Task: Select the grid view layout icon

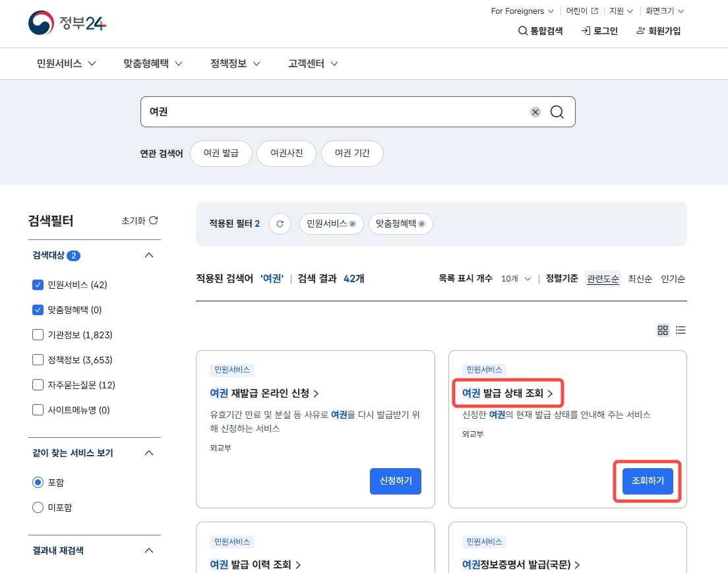Action: point(663,330)
